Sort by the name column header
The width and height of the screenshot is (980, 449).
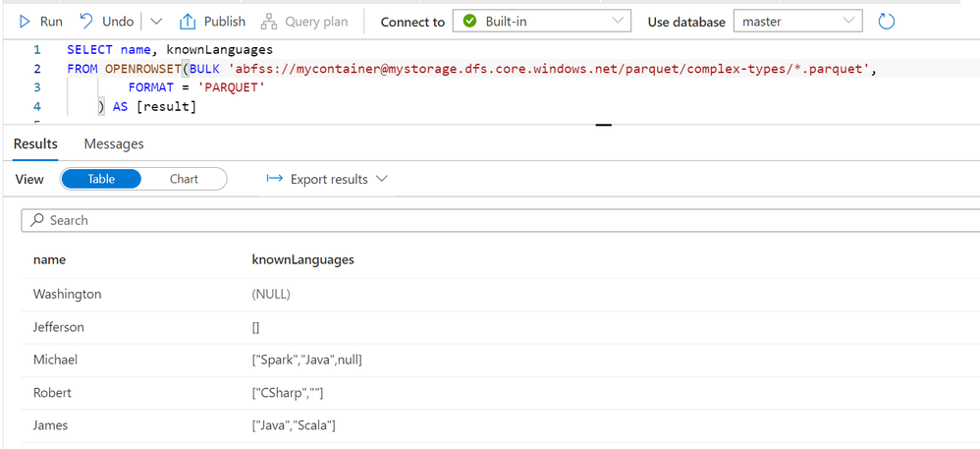(49, 260)
